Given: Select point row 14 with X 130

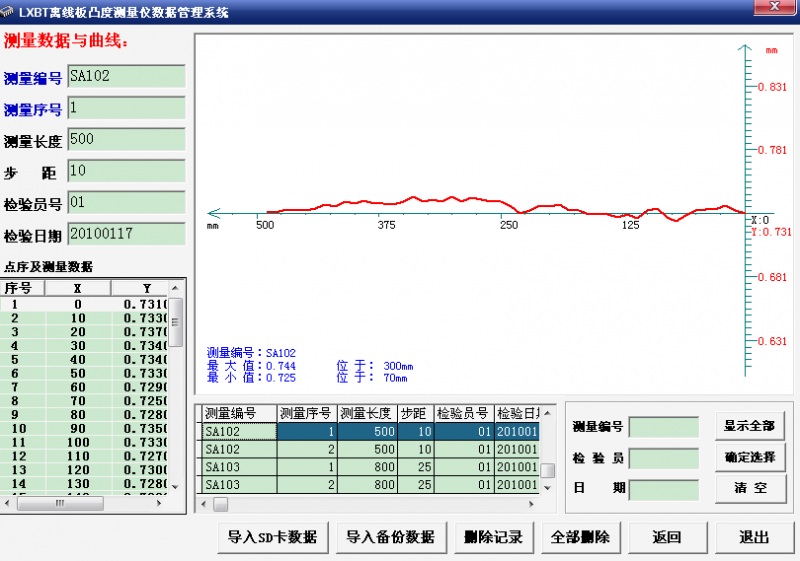Looking at the screenshot, I should click(x=84, y=483).
